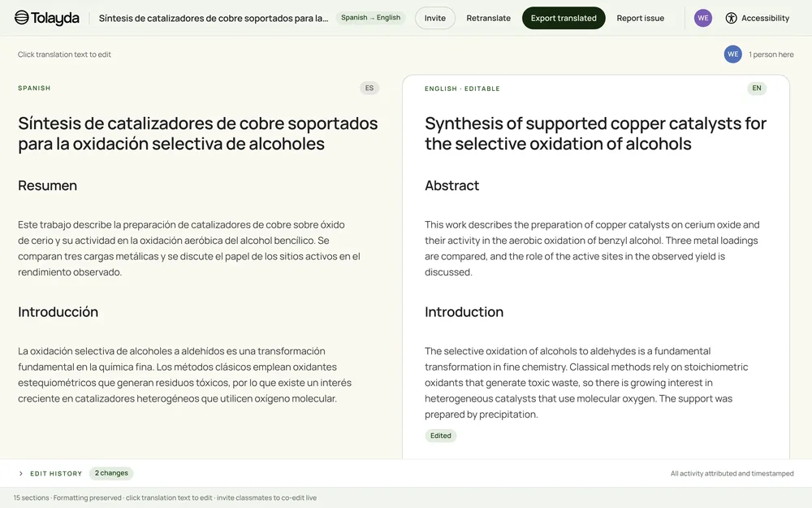
Task: Click the Spanish paragraph starting 'Este trabajo describe'
Action: tap(189, 248)
